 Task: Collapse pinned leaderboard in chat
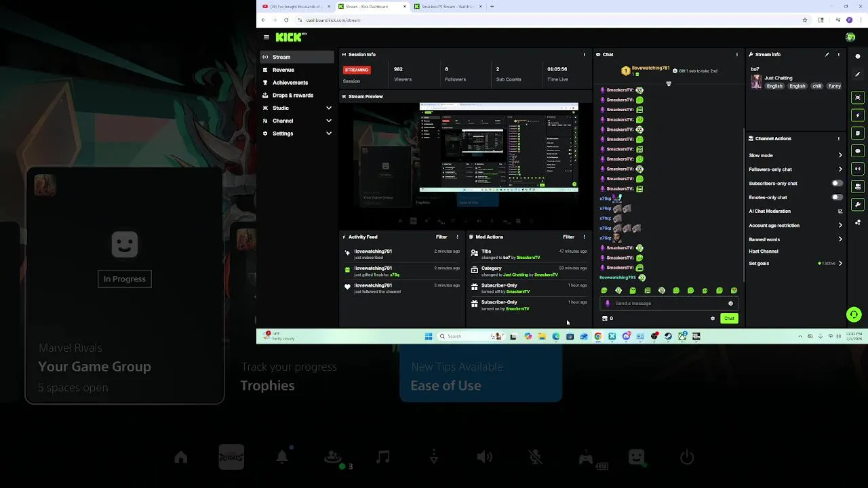tap(669, 84)
